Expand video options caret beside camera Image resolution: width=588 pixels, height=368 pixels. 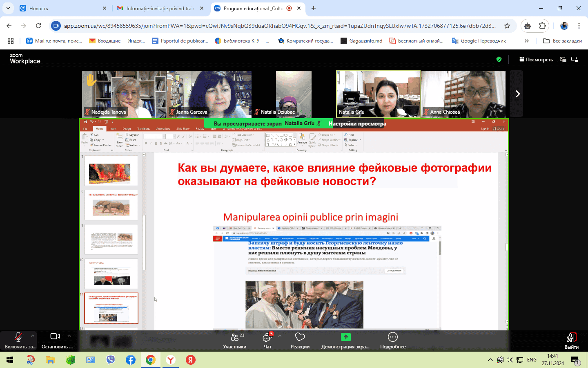coord(69,336)
